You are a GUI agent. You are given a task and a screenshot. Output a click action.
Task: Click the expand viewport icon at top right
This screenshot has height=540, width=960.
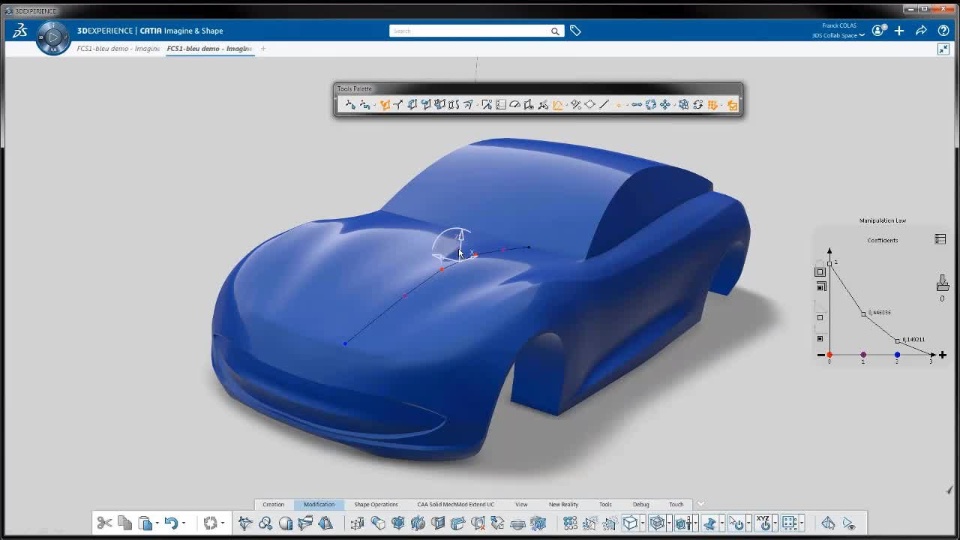coord(943,50)
